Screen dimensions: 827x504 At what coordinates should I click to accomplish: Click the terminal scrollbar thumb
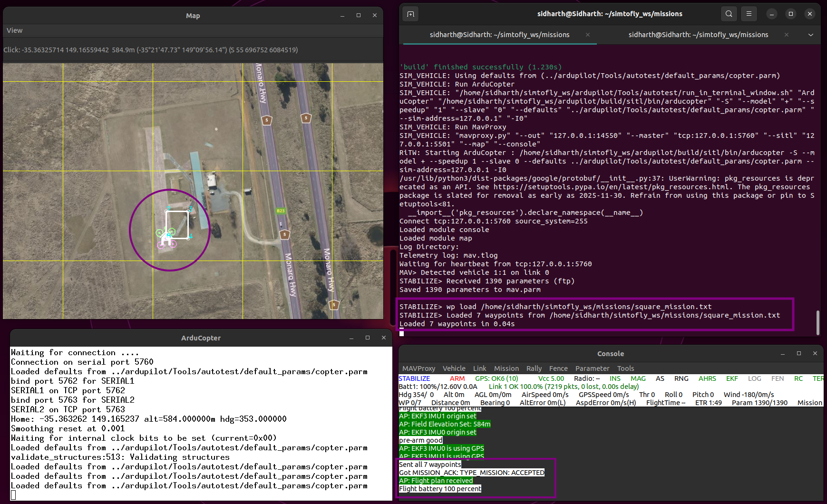pyautogui.click(x=817, y=322)
